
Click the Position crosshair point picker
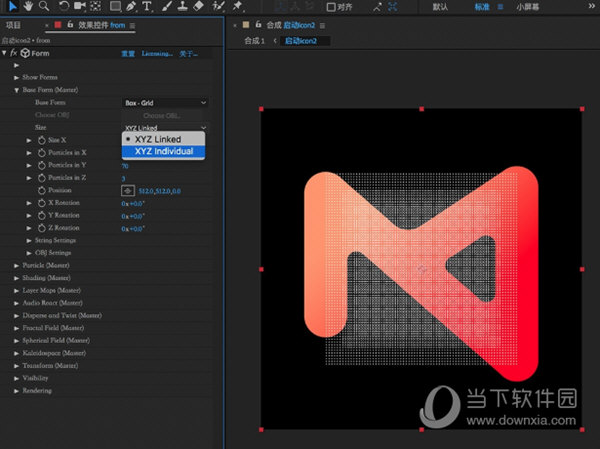pos(128,191)
